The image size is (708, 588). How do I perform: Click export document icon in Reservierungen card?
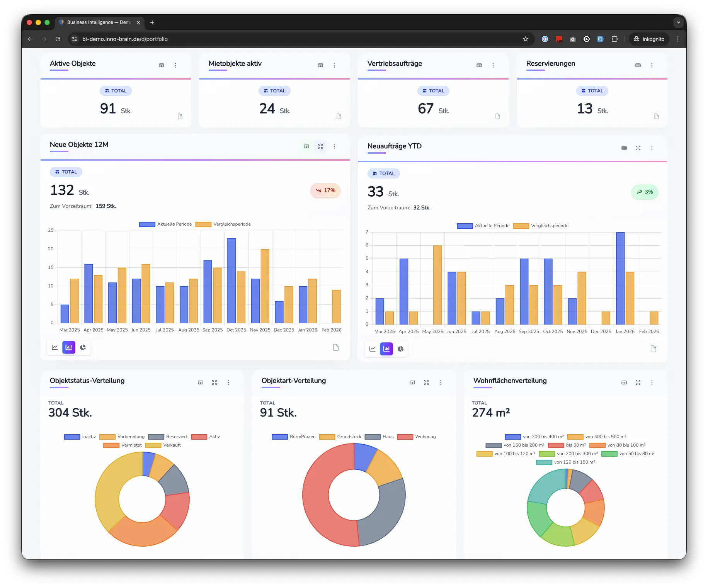coord(656,116)
